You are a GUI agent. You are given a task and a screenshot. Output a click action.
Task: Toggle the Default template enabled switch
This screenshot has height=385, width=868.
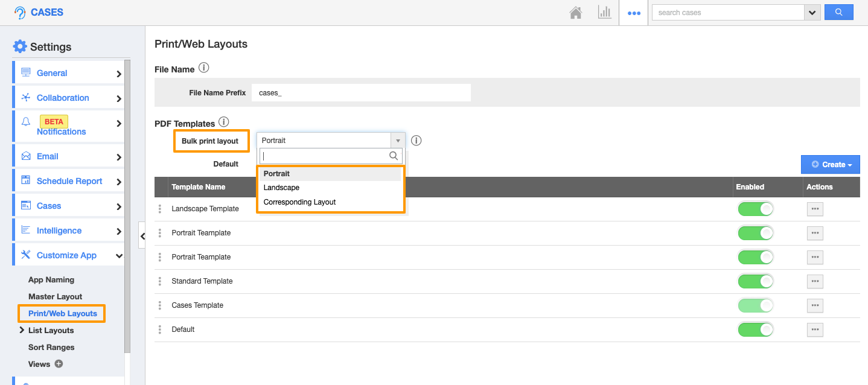[756, 329]
